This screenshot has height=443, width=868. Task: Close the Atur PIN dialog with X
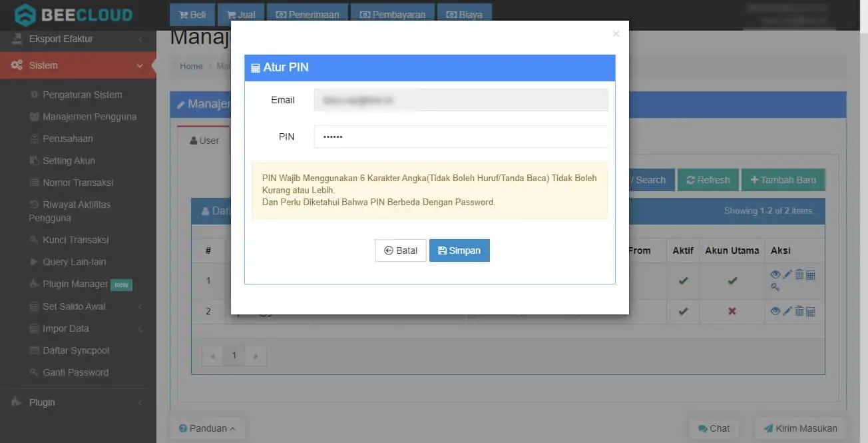pos(616,34)
